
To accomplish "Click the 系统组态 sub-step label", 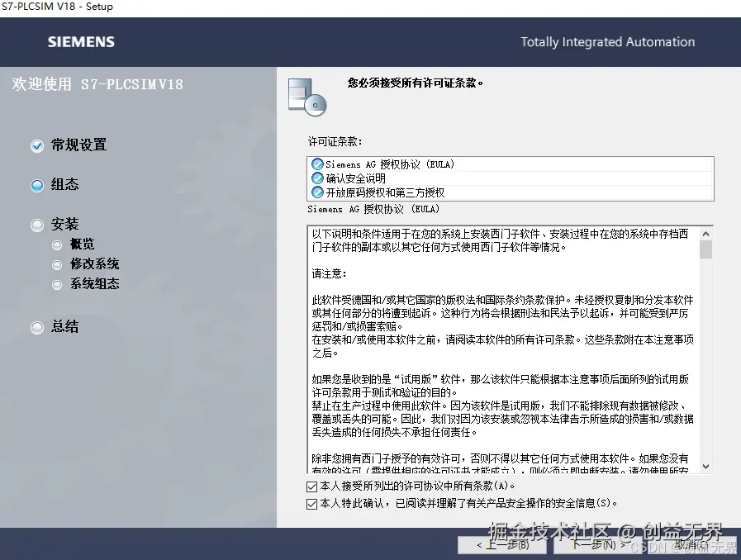I will pos(94,283).
